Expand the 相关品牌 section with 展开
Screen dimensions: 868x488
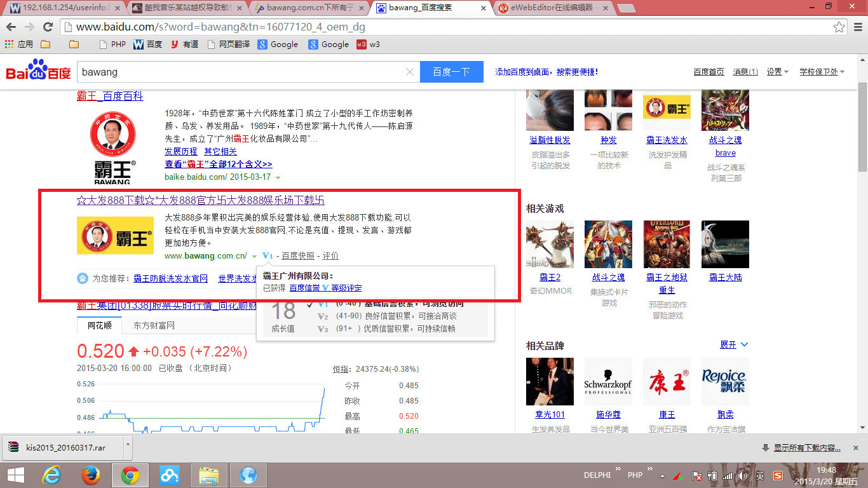734,344
